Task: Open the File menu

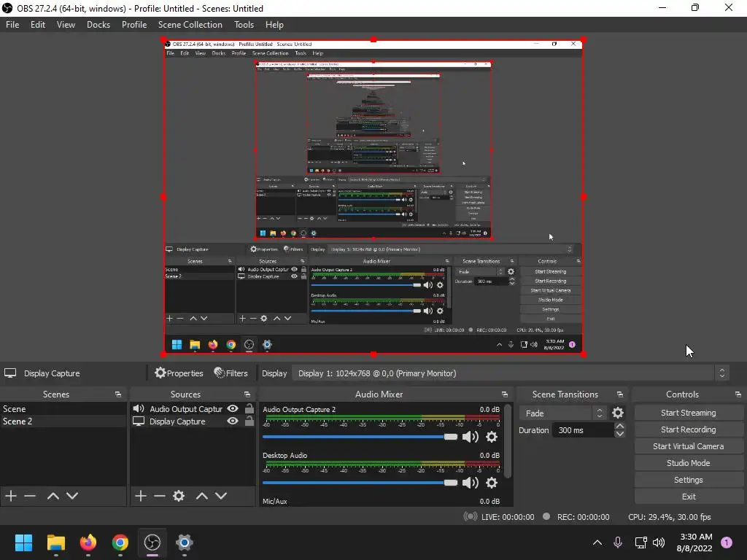Action: pyautogui.click(x=12, y=25)
